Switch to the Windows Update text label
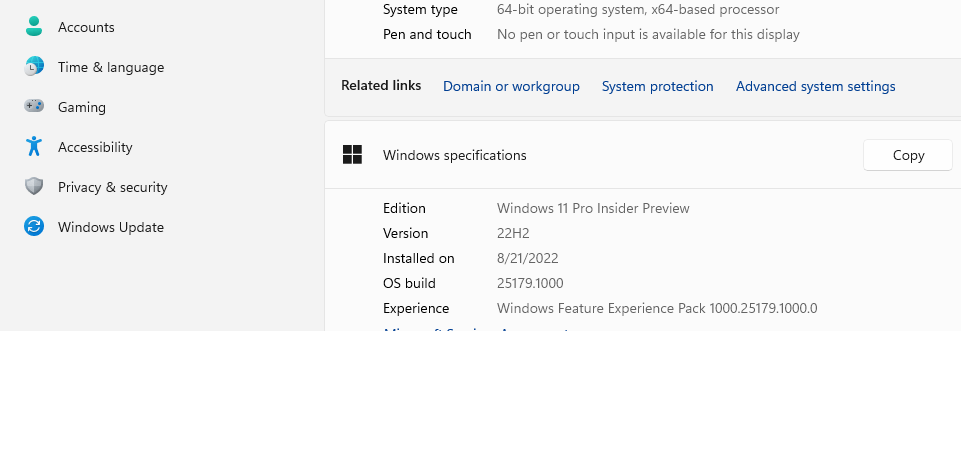Viewport: 961px width, 460px height. (x=110, y=227)
